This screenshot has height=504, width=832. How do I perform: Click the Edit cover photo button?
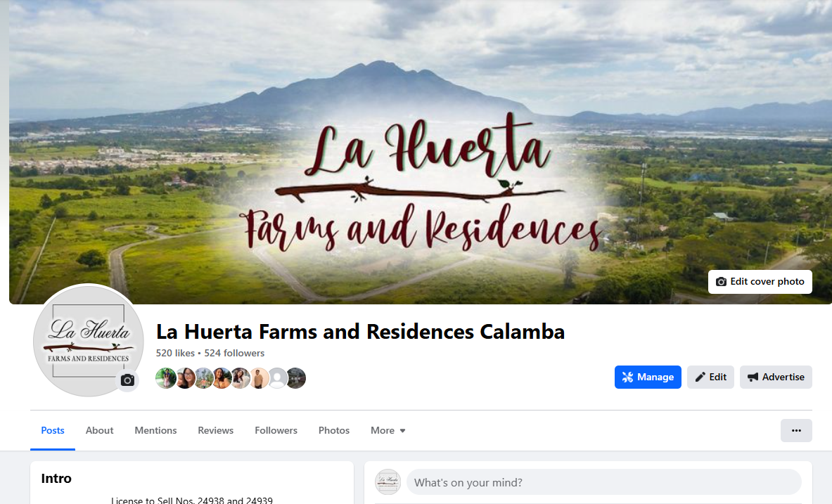(x=760, y=282)
